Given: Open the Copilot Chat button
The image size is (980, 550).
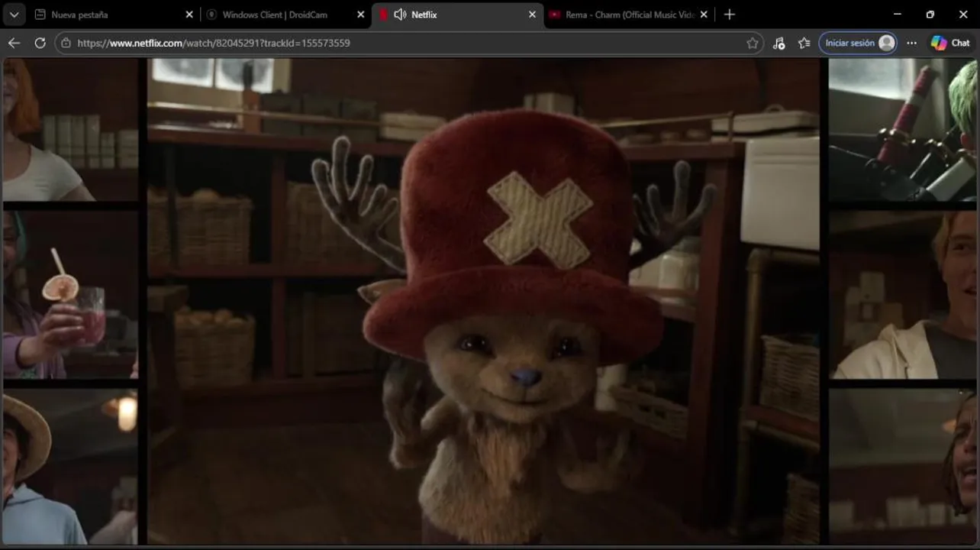Looking at the screenshot, I should click(950, 43).
